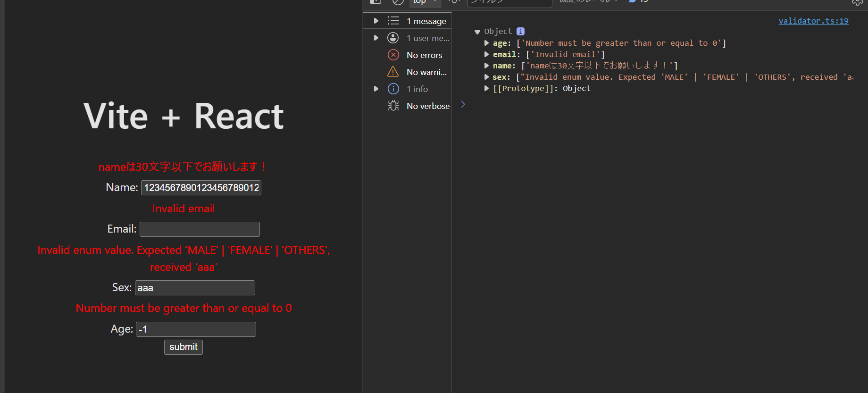Click the console prompt chevron

[463, 104]
